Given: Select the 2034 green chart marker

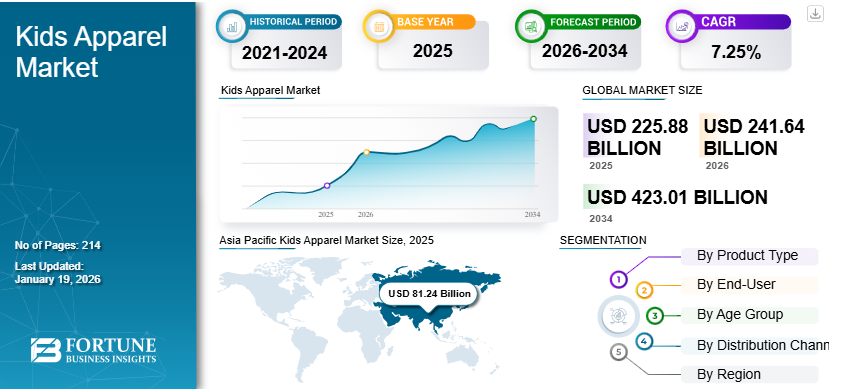Looking at the screenshot, I should pos(533,119).
